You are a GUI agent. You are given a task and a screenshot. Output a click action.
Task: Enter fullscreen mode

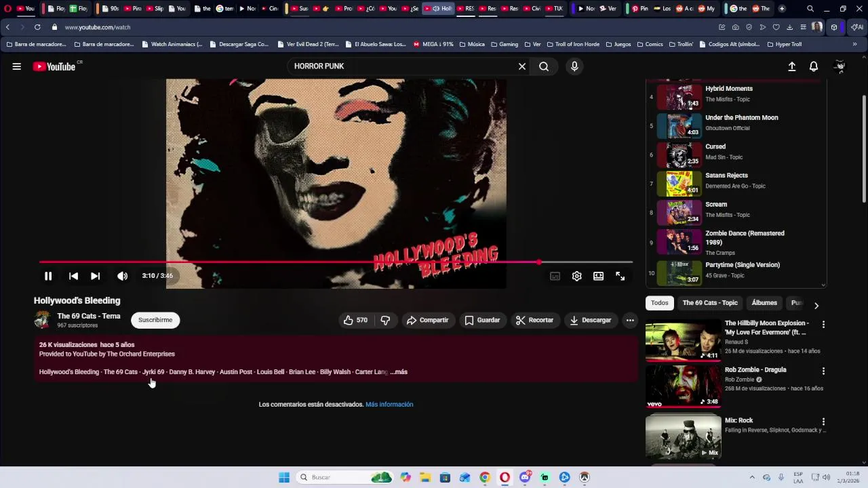[x=620, y=276]
